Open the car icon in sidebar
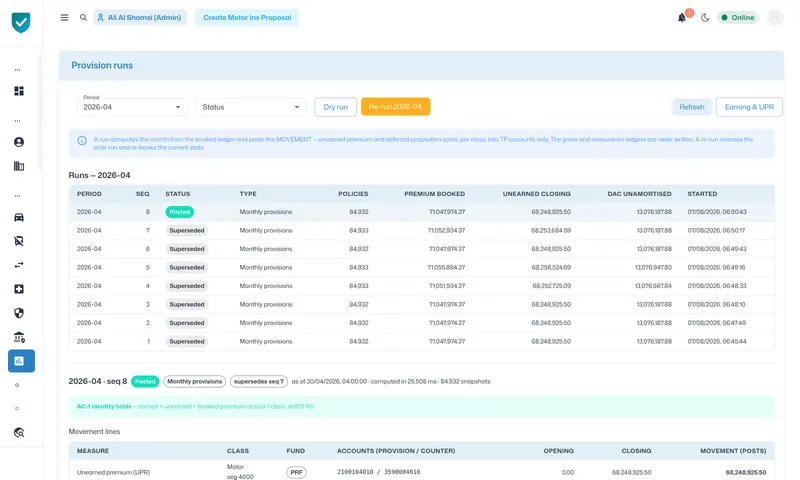800x480 pixels. click(19, 217)
